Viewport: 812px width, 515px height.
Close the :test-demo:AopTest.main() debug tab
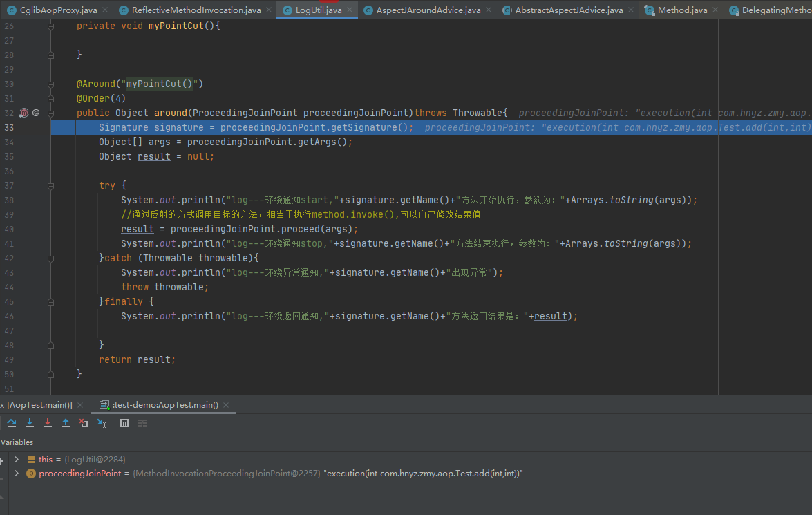226,404
